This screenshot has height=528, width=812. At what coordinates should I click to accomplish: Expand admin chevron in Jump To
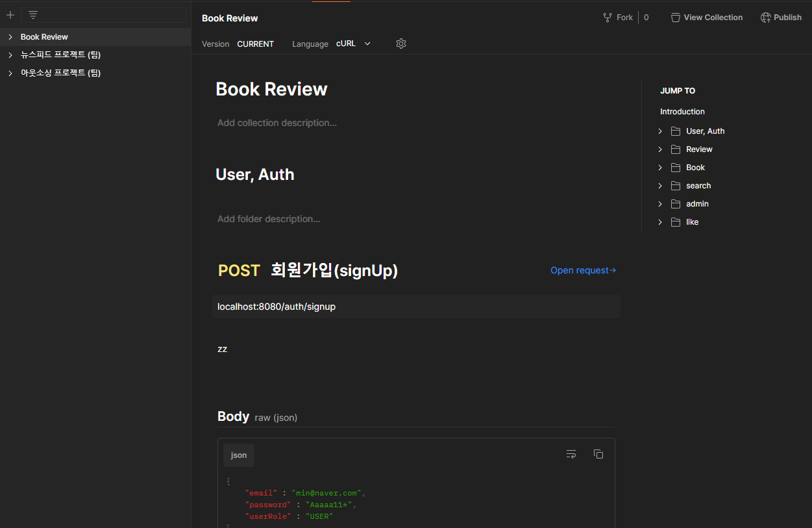point(660,204)
